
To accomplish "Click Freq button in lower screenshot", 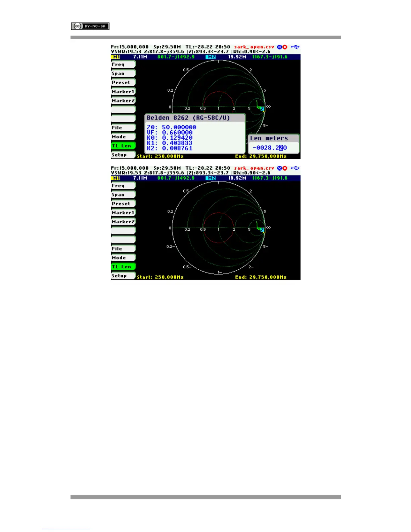I will pyautogui.click(x=123, y=185).
